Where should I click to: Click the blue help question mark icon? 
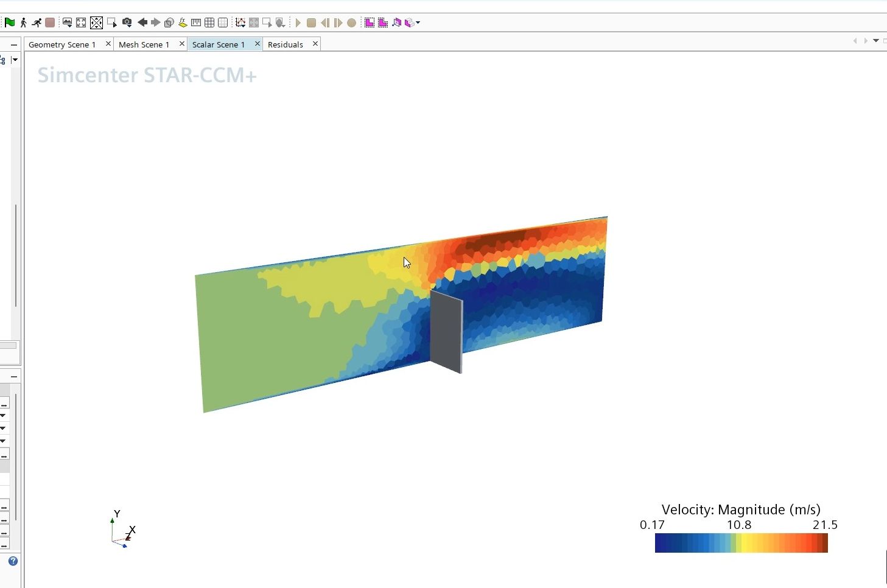click(x=13, y=561)
